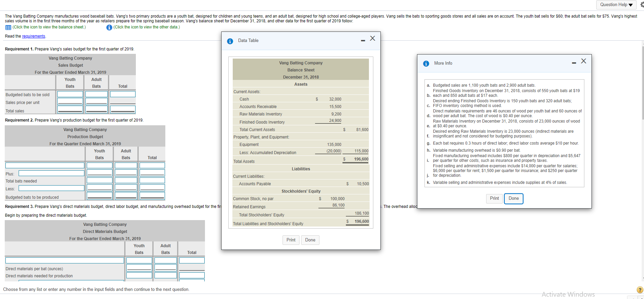The height and width of the screenshot is (299, 644).
Task: Click the Data Table info icon
Action: (x=230, y=41)
